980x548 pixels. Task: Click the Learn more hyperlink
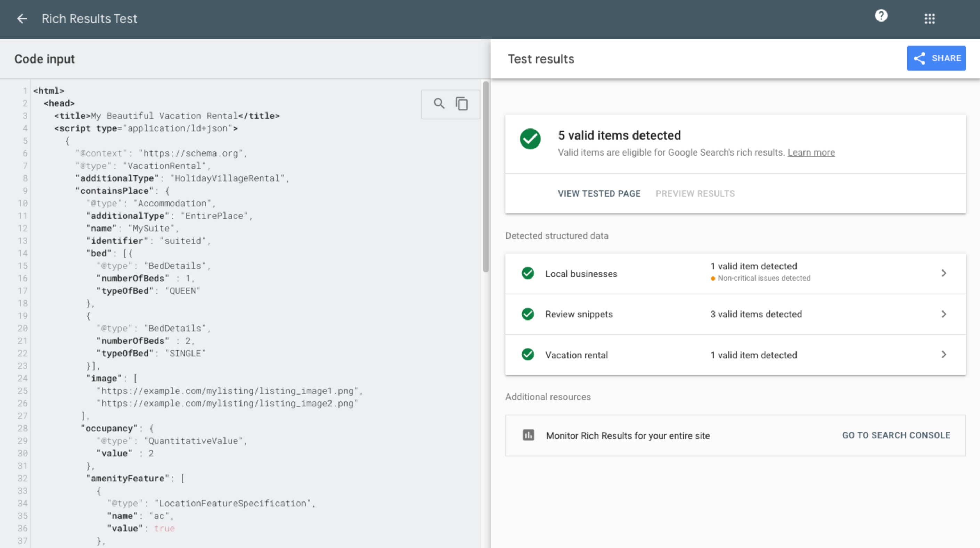click(810, 152)
